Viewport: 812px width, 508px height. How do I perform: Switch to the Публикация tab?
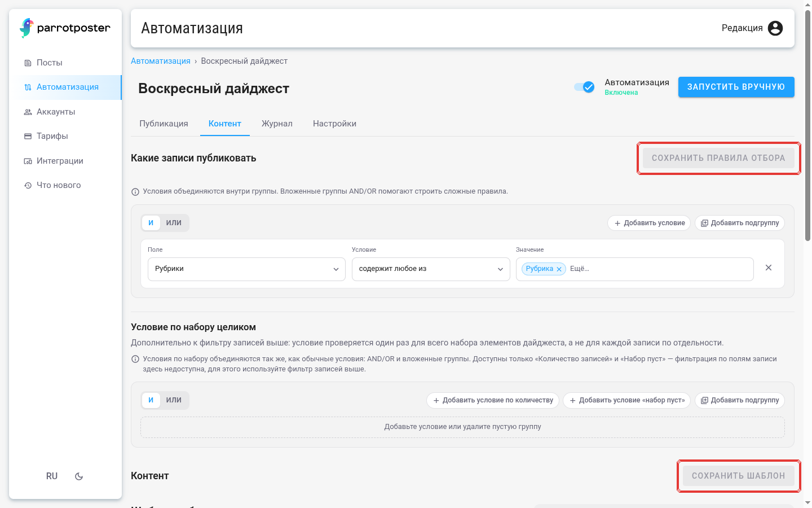click(164, 124)
